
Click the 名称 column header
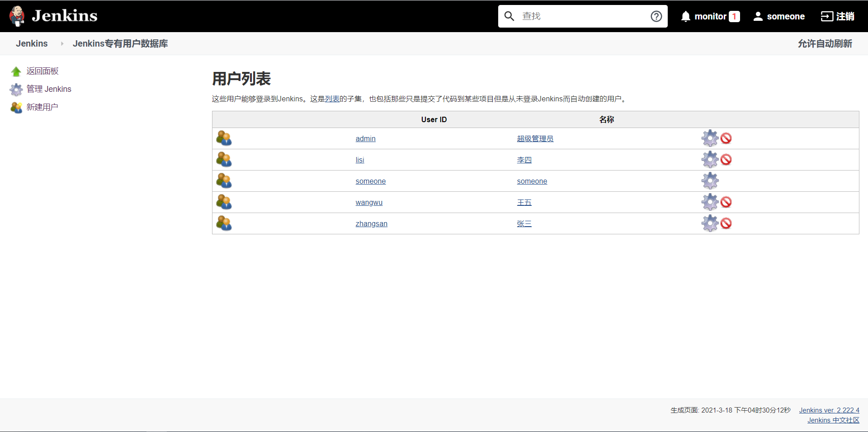point(607,119)
